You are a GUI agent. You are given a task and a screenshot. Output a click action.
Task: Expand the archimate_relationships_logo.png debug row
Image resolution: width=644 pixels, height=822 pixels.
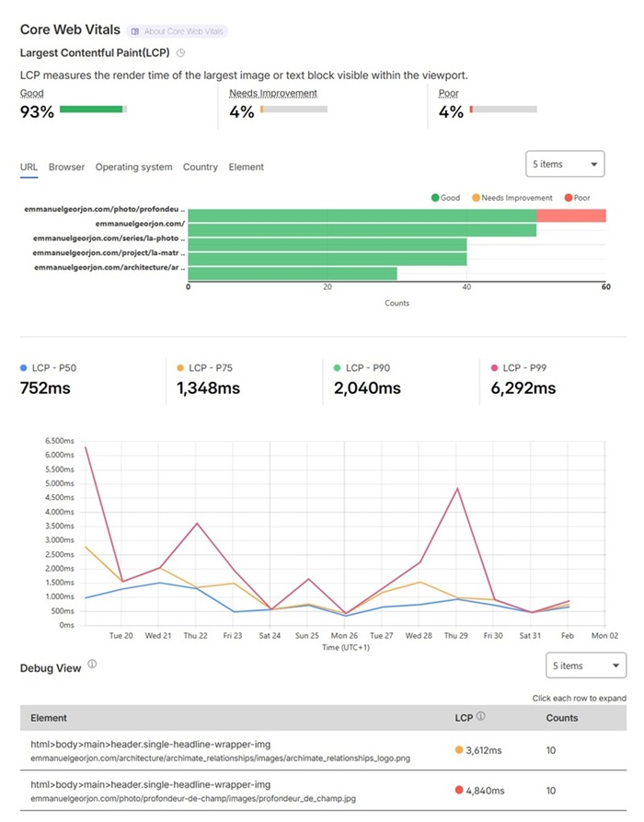(322, 750)
